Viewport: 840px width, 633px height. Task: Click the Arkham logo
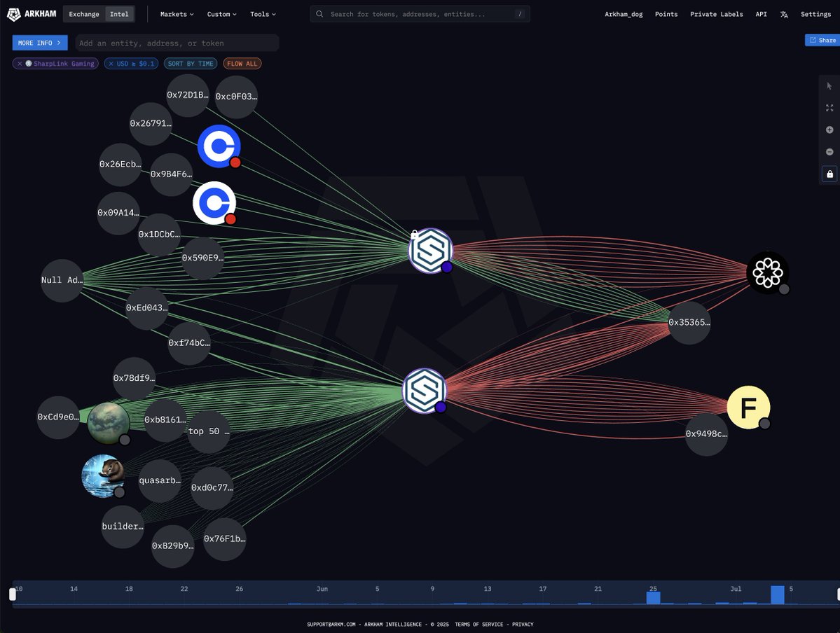click(32, 14)
